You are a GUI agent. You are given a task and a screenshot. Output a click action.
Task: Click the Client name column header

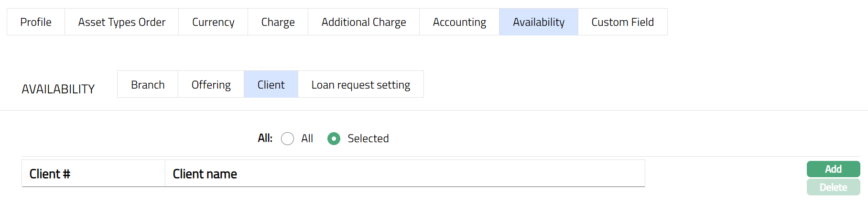pos(205,174)
